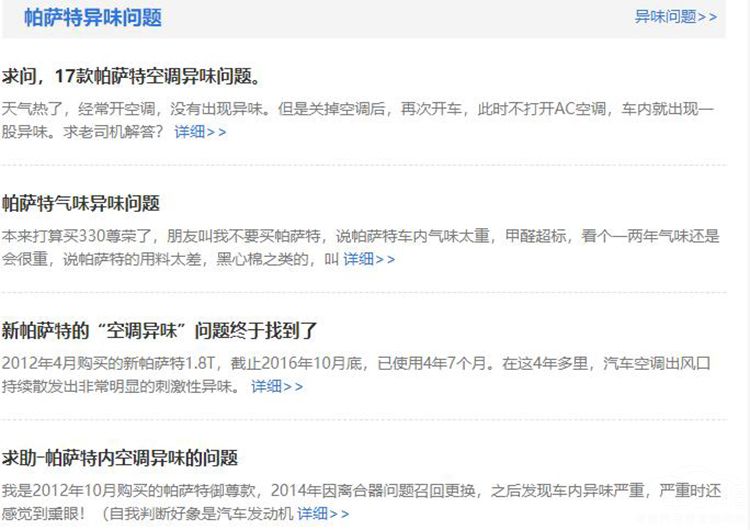Open the article 帕萨特气味异味问题
The image size is (750, 530).
(x=81, y=203)
